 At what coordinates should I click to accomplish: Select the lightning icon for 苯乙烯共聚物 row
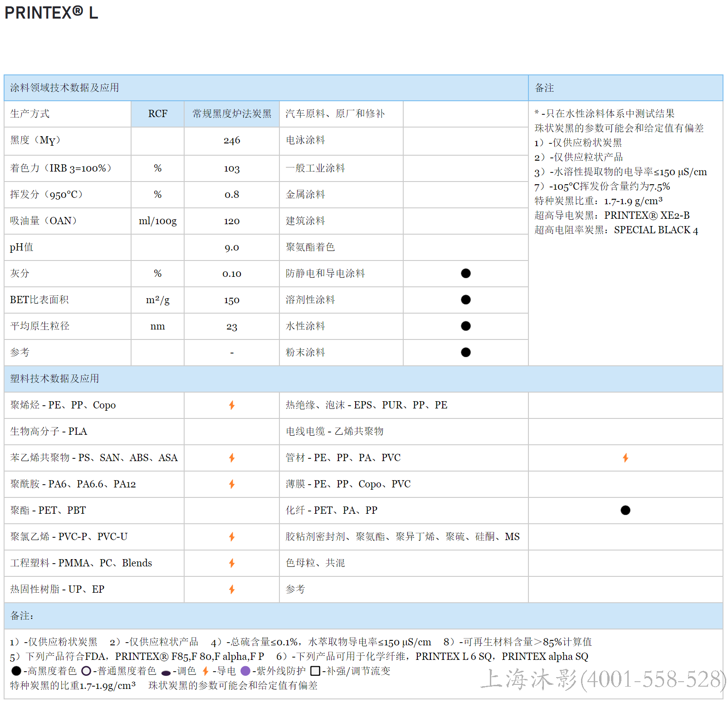coord(231,458)
